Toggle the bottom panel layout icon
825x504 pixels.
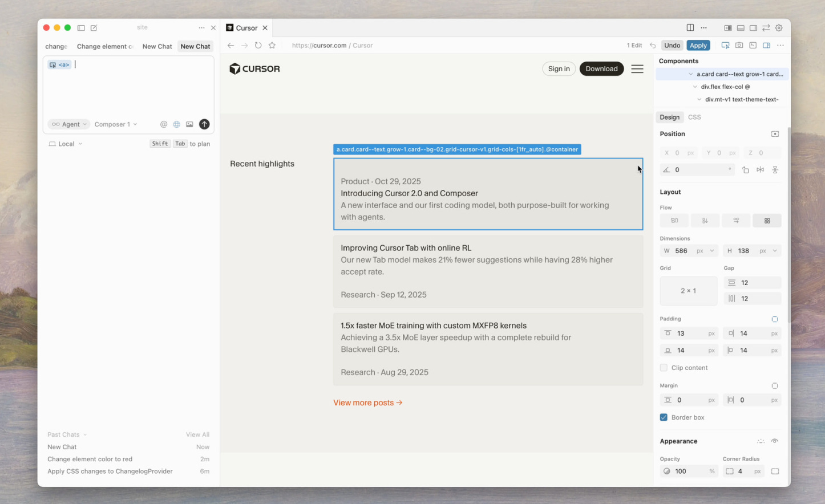(741, 27)
